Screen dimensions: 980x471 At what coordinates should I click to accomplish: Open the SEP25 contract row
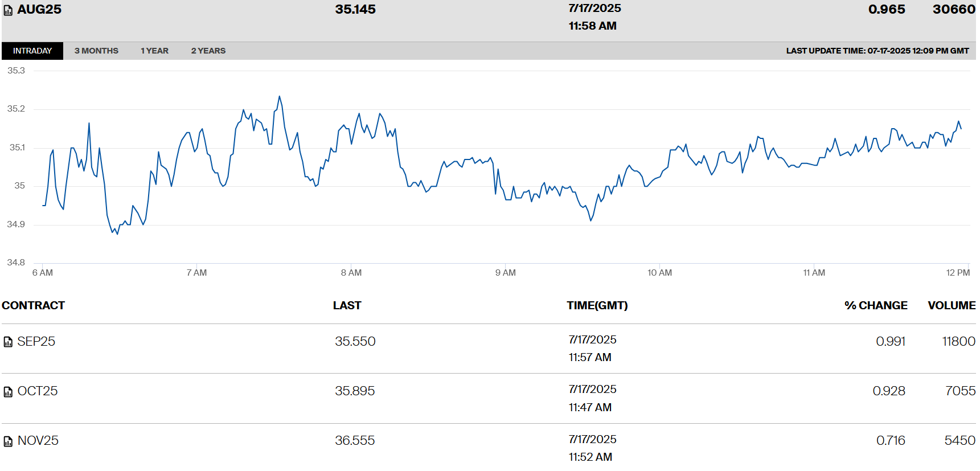coord(36,341)
